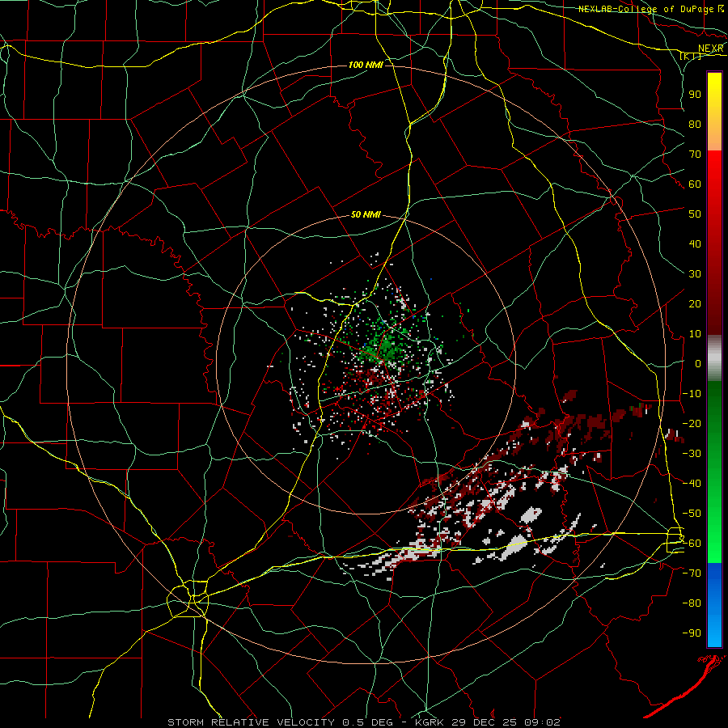
Task: Click the "29 DEC 25" date text
Action: click(x=485, y=722)
